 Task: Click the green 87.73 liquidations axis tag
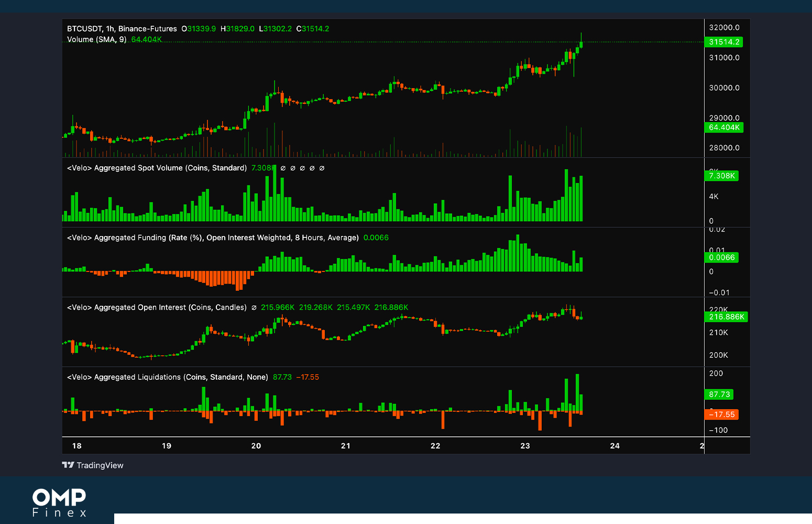[719, 395]
